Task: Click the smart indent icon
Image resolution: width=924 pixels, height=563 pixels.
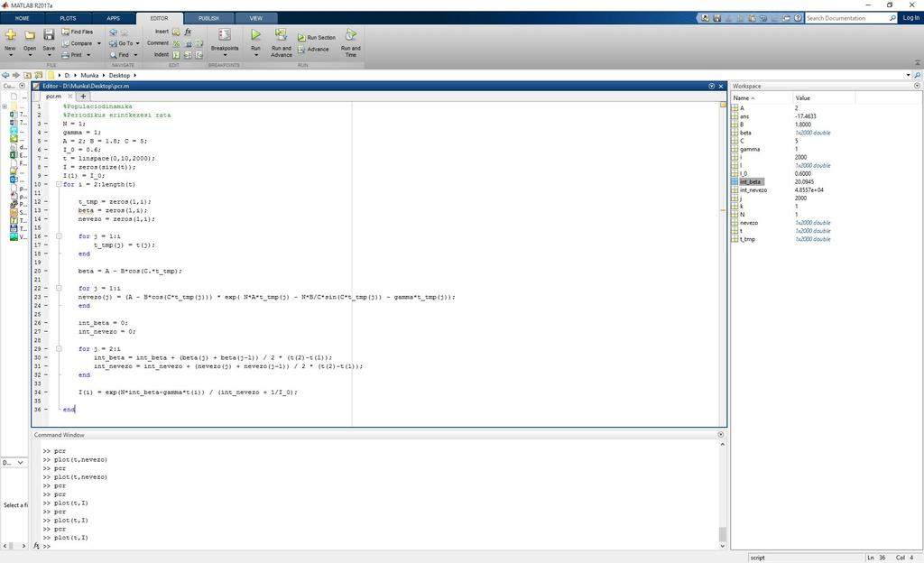Action: click(176, 55)
